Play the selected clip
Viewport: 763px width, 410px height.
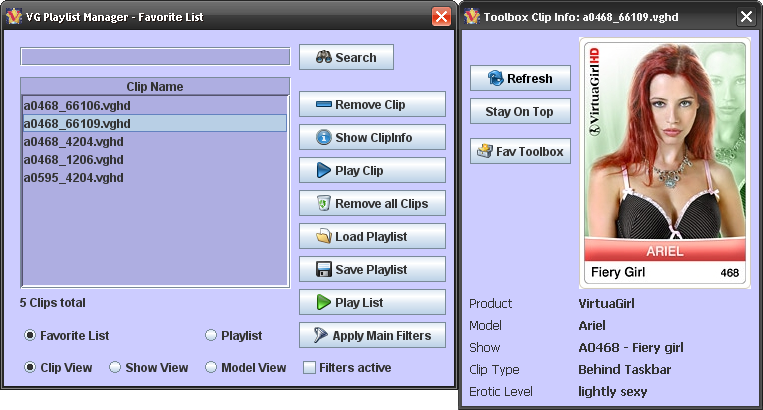372,171
